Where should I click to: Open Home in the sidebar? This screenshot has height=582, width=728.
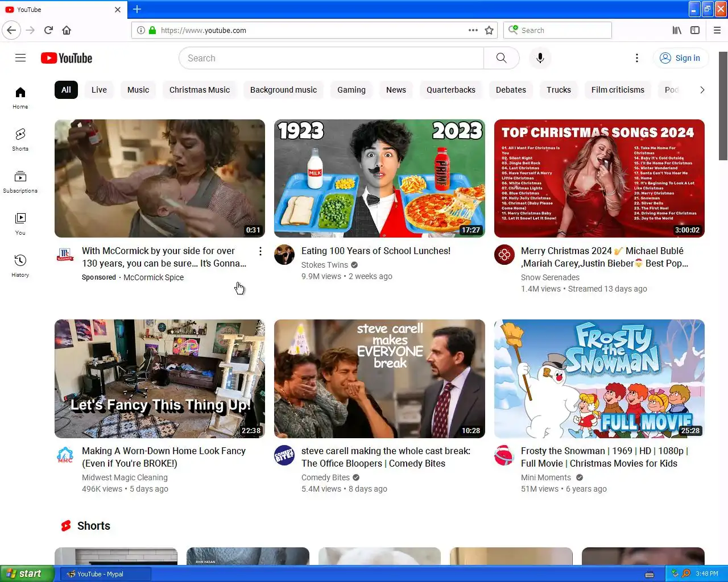point(20,98)
